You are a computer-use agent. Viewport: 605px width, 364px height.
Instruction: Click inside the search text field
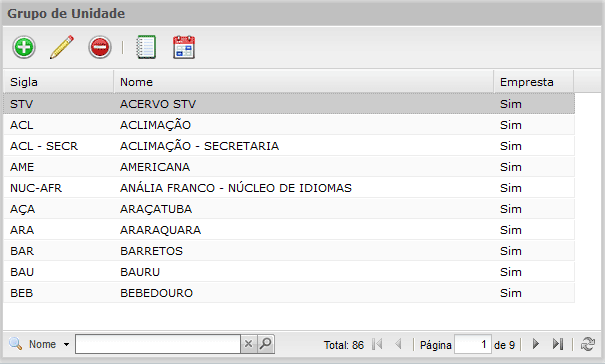[158, 344]
